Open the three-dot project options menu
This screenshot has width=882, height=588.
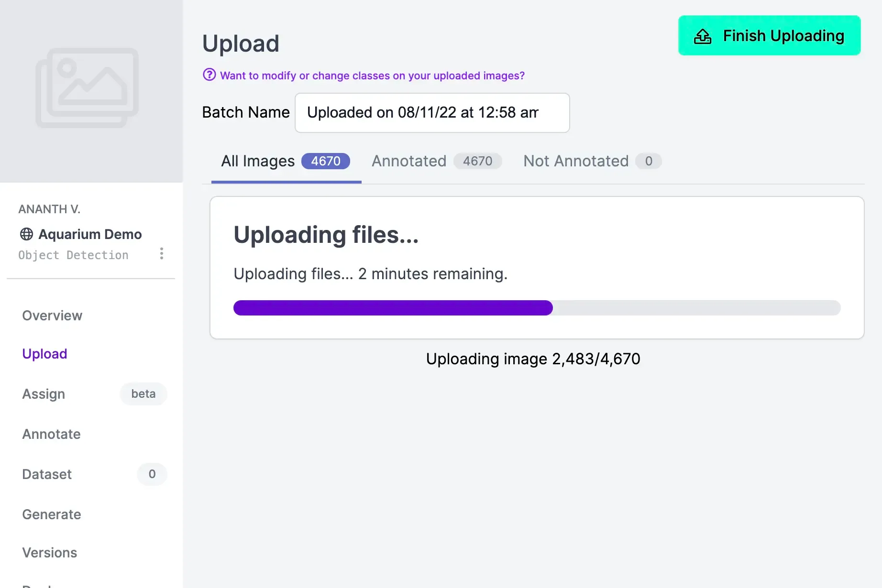click(162, 253)
